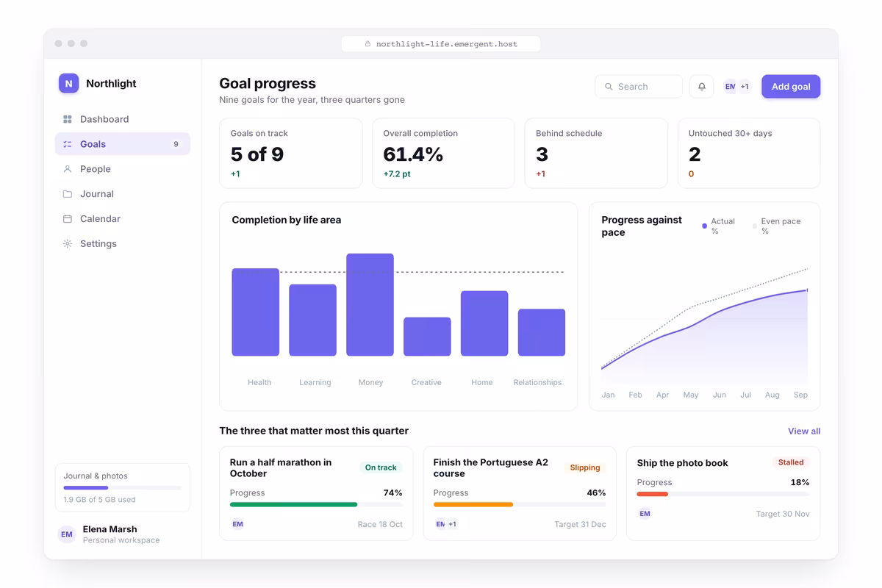Open the Behind schedule stat card
This screenshot has height=588, width=882.
pyautogui.click(x=596, y=154)
